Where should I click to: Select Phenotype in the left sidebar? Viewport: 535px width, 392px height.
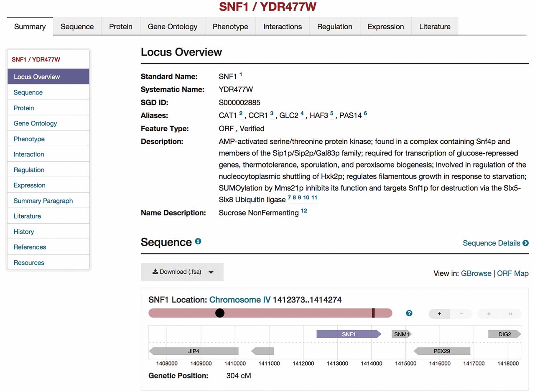pos(29,139)
